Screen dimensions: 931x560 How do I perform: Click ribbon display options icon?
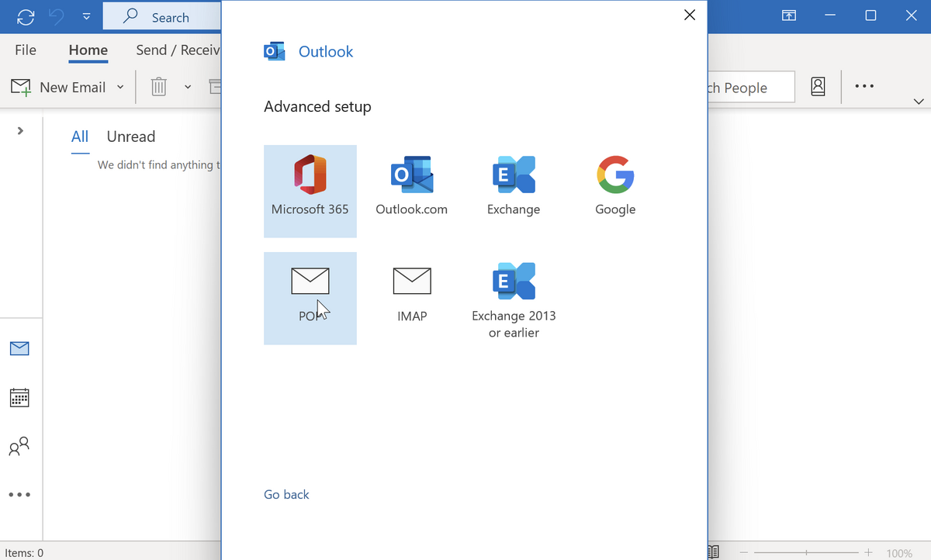tap(788, 16)
